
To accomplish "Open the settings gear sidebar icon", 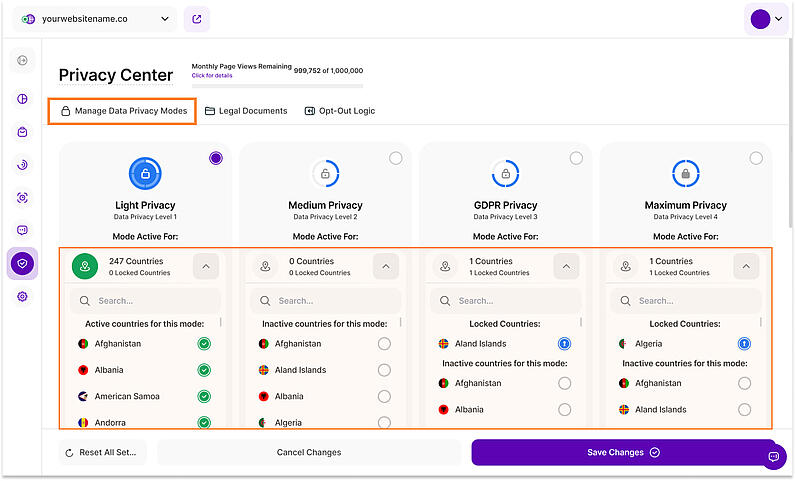I will point(22,297).
